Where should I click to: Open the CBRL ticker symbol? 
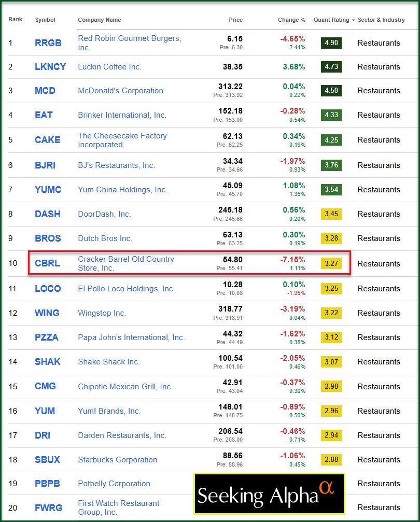click(47, 263)
